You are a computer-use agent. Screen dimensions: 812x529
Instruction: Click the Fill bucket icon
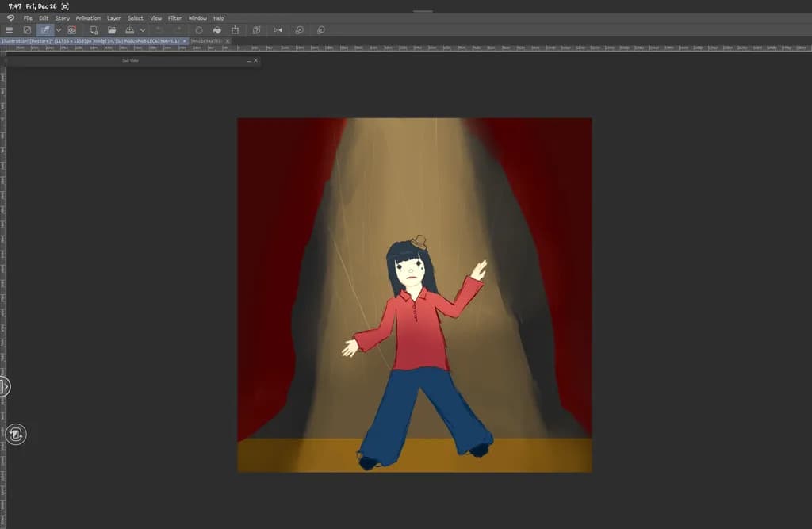pos(217,30)
